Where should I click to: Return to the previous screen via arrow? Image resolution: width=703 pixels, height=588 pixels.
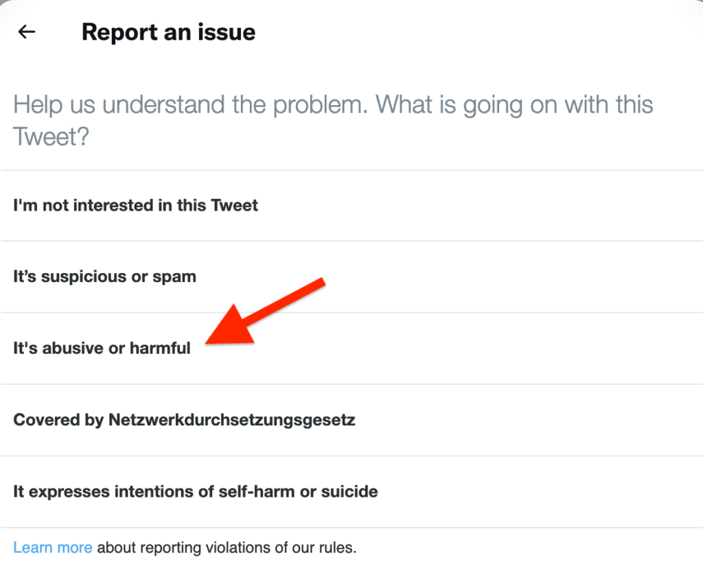point(27,32)
